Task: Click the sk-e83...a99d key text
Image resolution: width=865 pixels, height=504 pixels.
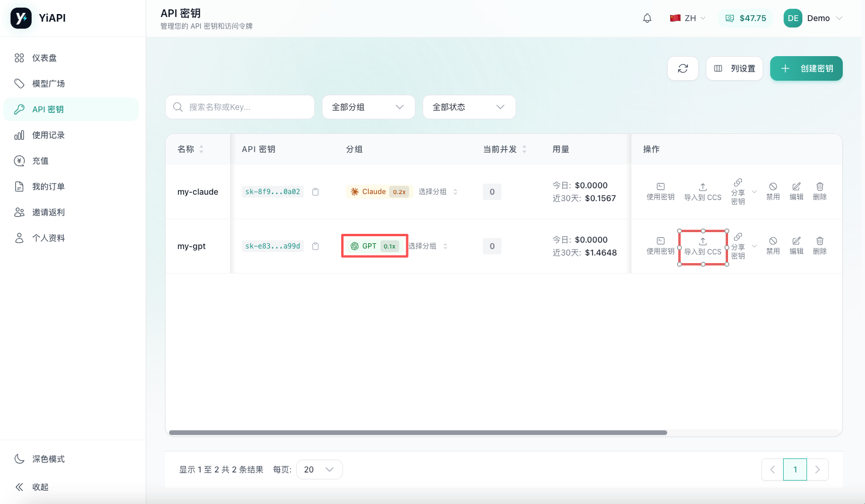Action: (x=273, y=246)
